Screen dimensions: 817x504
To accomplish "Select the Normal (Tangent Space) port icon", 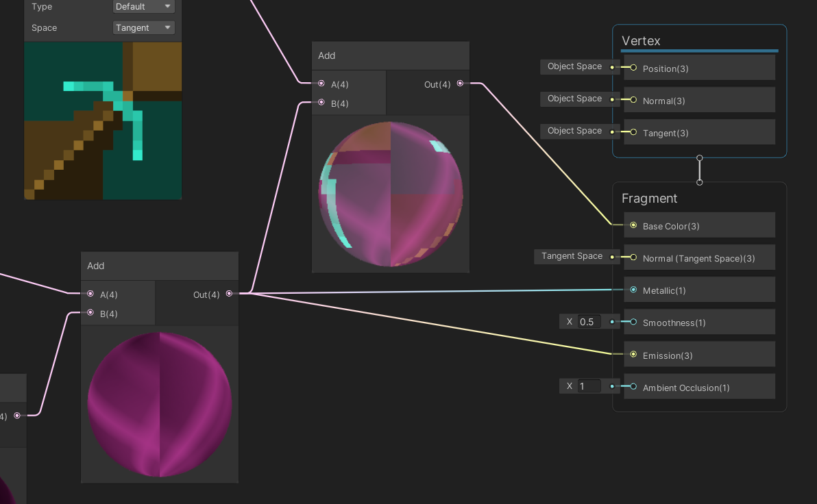I will coord(633,257).
